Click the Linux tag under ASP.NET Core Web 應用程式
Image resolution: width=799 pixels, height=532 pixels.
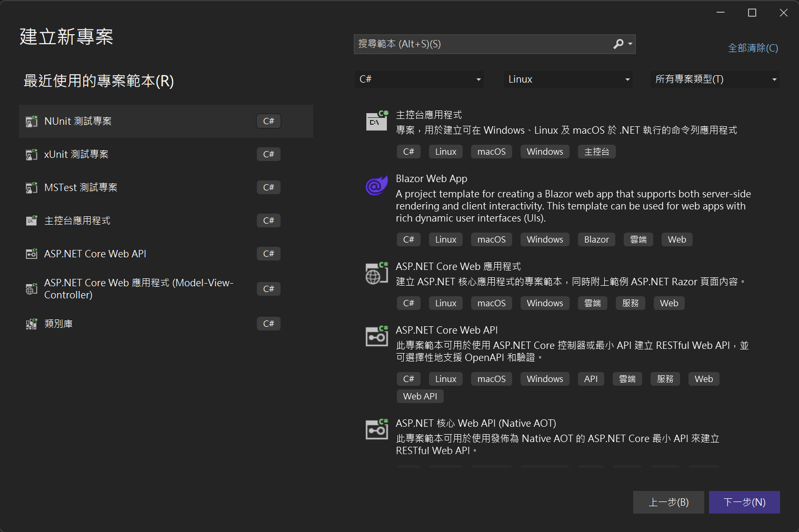[446, 304]
